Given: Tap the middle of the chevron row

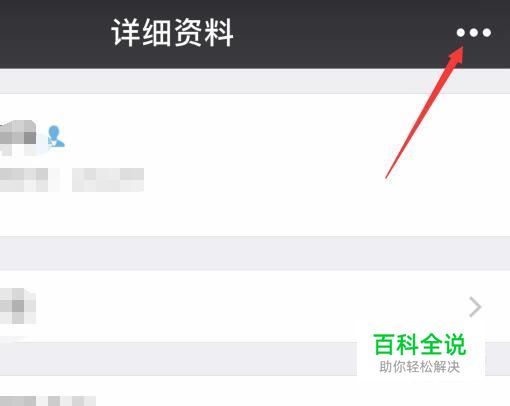Looking at the screenshot, I should pos(255,306).
